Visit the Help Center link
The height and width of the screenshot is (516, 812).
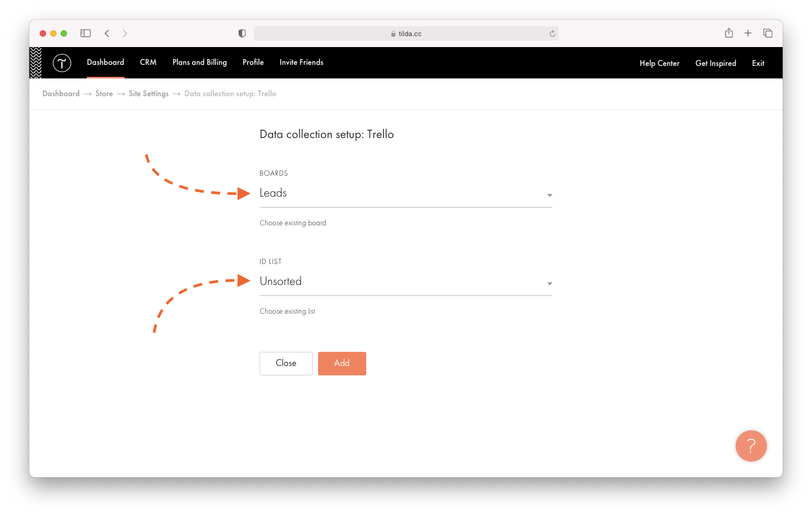point(659,63)
